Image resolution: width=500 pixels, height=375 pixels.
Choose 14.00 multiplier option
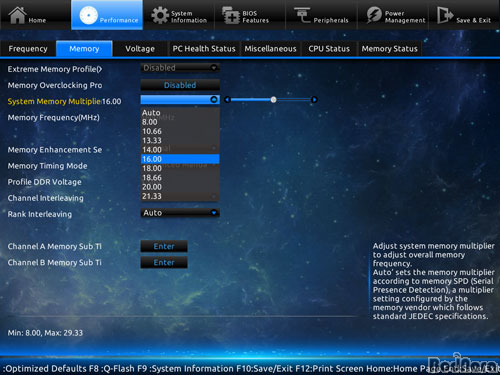tap(180, 150)
